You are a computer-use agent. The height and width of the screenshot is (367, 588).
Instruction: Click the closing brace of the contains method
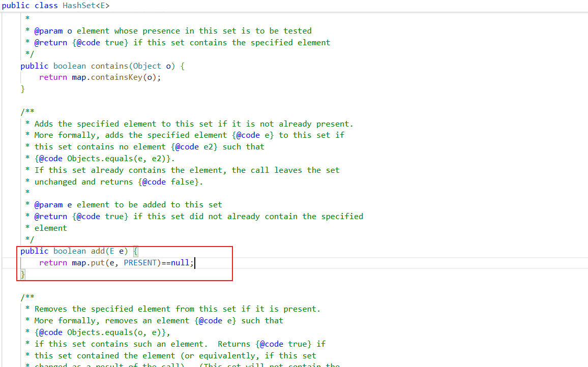point(23,89)
